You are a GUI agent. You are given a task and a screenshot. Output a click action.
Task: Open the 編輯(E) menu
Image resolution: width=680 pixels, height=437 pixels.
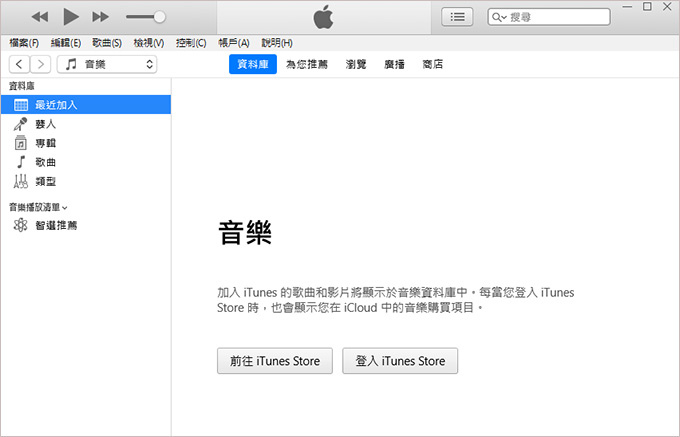pos(65,43)
